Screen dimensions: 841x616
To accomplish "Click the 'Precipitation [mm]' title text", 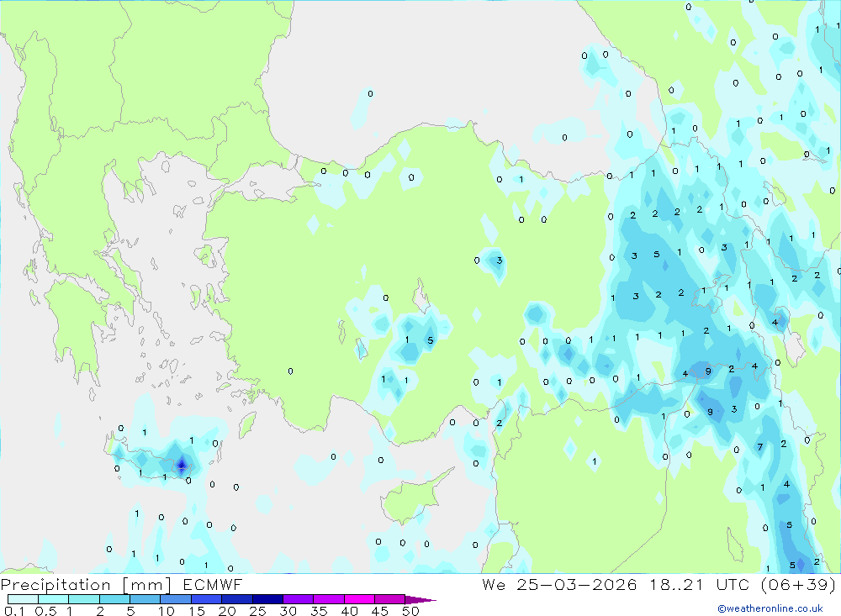I will point(86,585).
